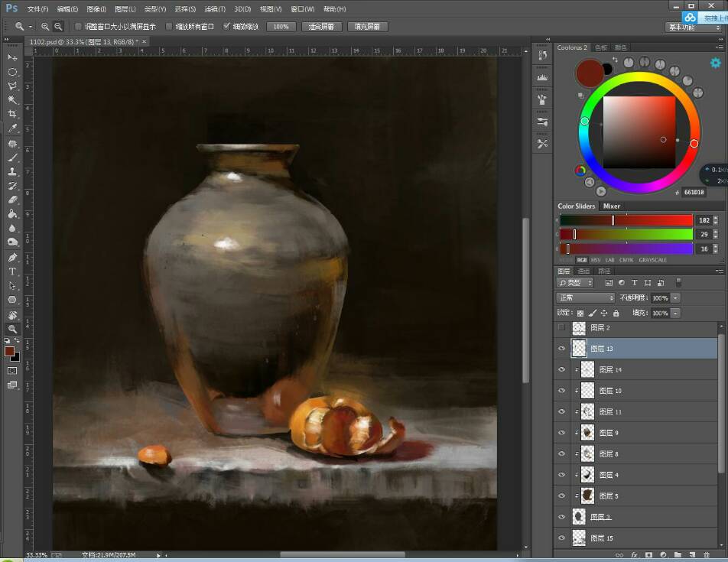Open fill slider dropdown arrow
This screenshot has width=728, height=562.
(x=675, y=313)
